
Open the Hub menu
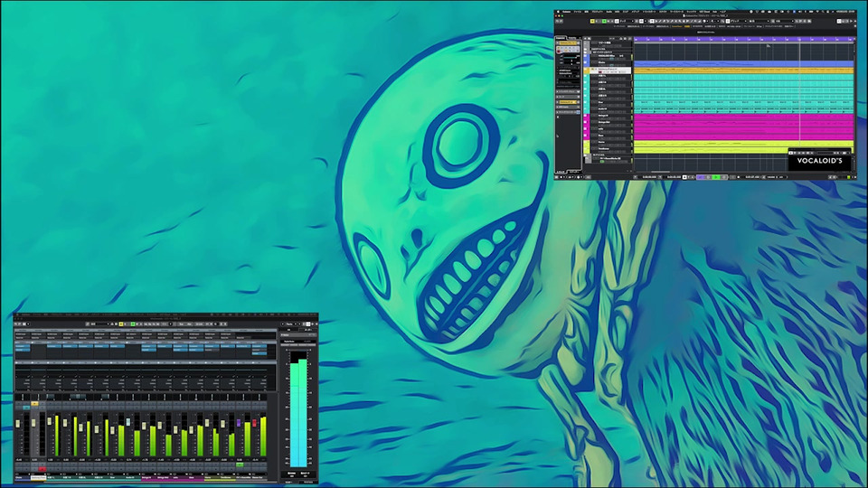pos(714,12)
